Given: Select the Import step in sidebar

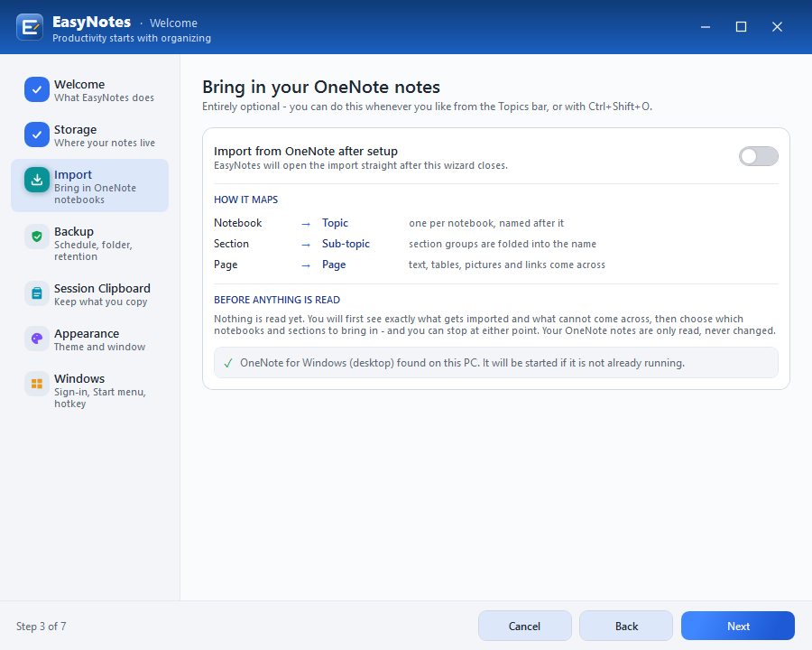Looking at the screenshot, I should [x=89, y=186].
